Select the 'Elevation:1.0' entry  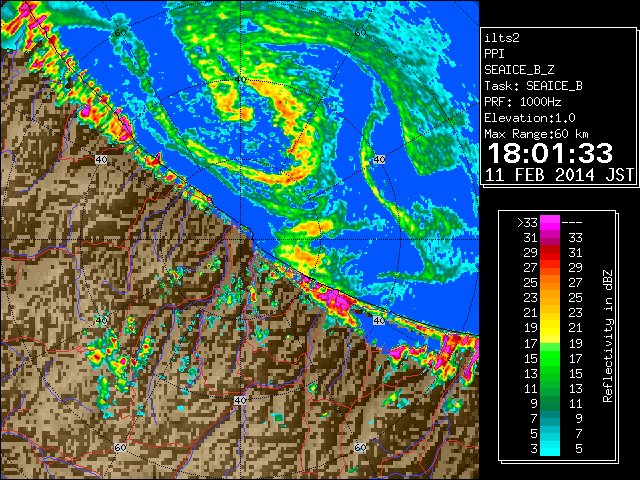pos(530,118)
